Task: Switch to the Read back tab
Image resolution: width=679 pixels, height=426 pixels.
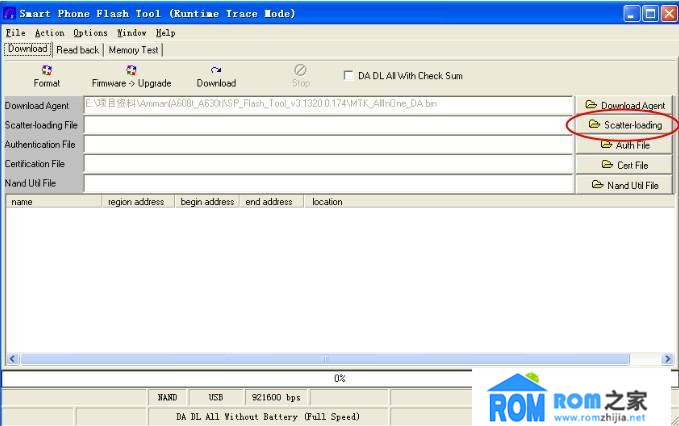Action: pos(77,49)
